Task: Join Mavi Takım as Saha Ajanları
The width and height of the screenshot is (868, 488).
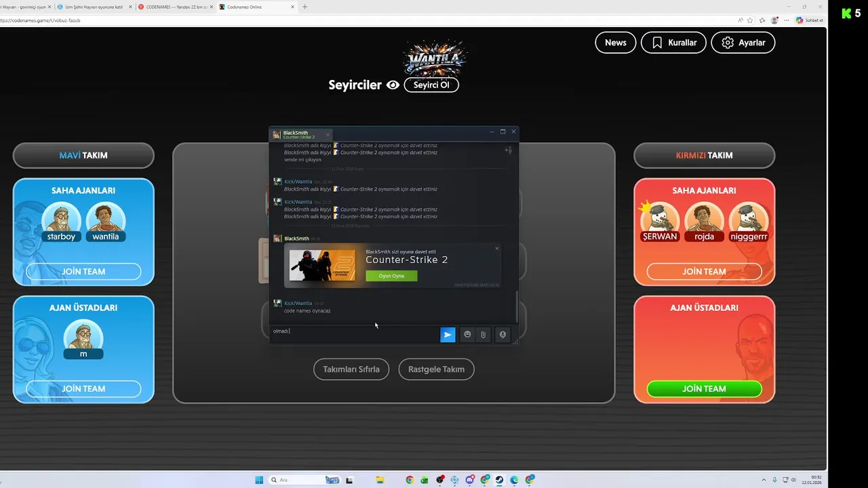Action: tap(83, 272)
